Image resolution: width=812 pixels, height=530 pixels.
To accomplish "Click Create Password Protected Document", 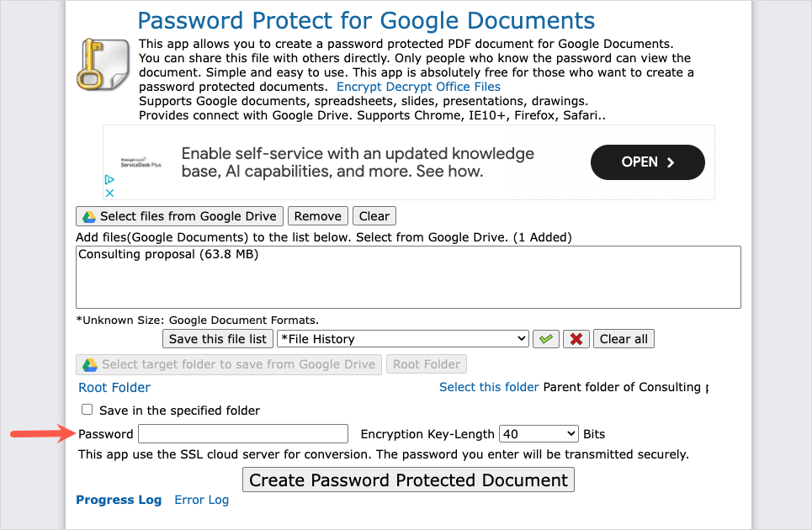I will click(408, 480).
